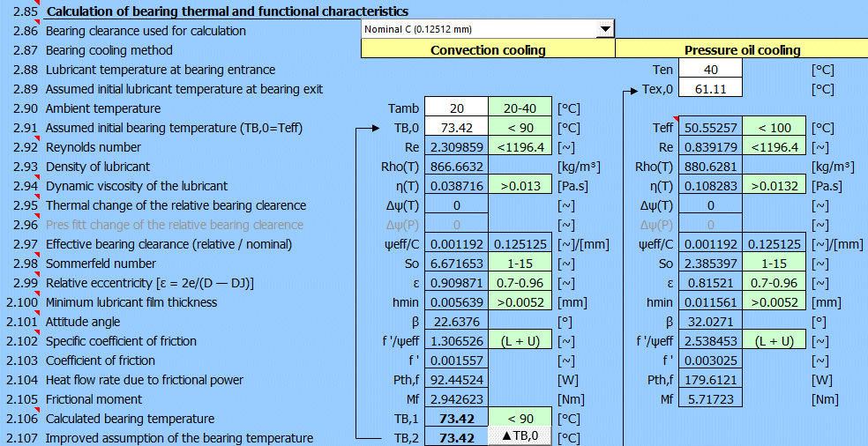The image size is (868, 446).
Task: Click convection hmin value 0.005639
Action: click(x=456, y=302)
